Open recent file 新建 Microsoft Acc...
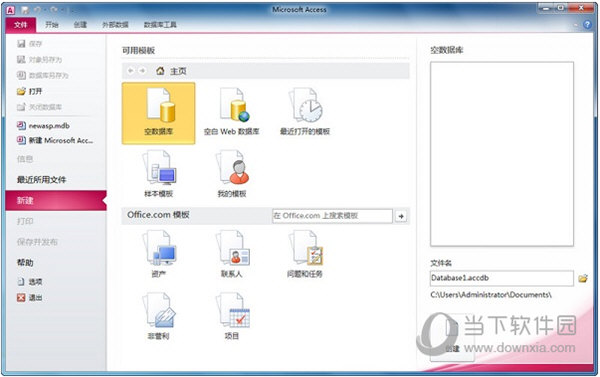Viewport: 600px width, 377px height. (55, 140)
